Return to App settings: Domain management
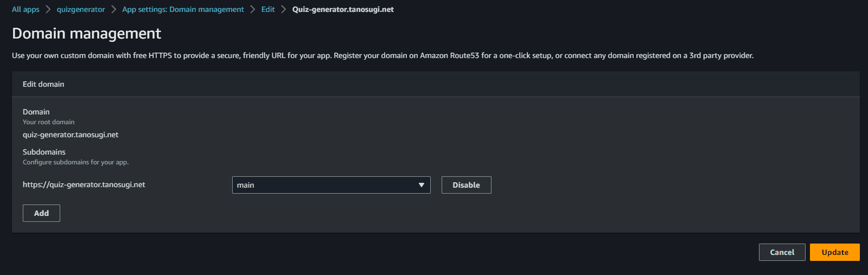The width and height of the screenshot is (868, 275). tap(183, 9)
